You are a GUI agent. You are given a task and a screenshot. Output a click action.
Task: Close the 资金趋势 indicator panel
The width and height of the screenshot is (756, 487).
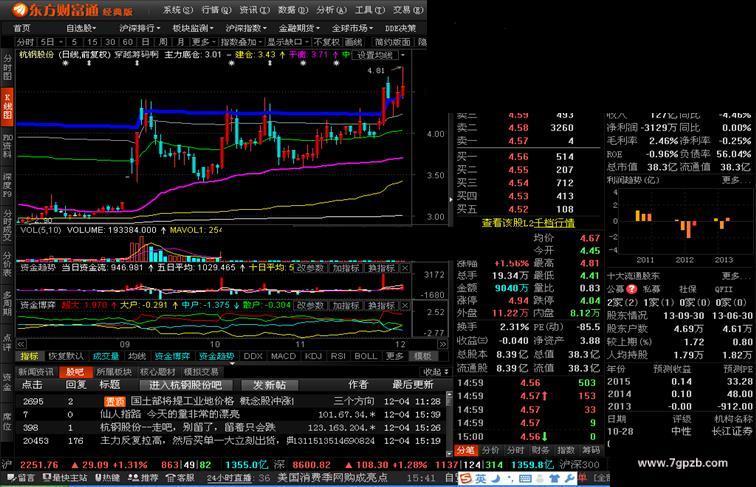coord(405,268)
